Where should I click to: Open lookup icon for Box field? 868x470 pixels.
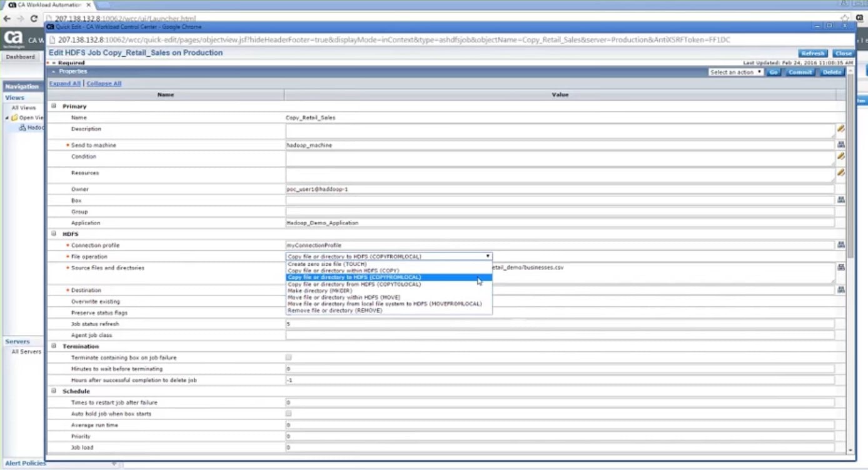pyautogui.click(x=841, y=200)
